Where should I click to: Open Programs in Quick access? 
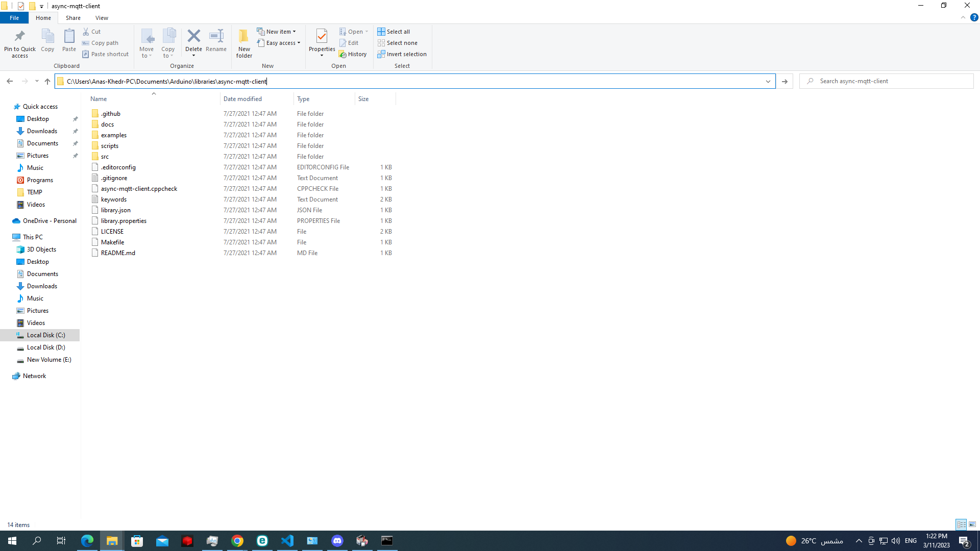(x=40, y=180)
